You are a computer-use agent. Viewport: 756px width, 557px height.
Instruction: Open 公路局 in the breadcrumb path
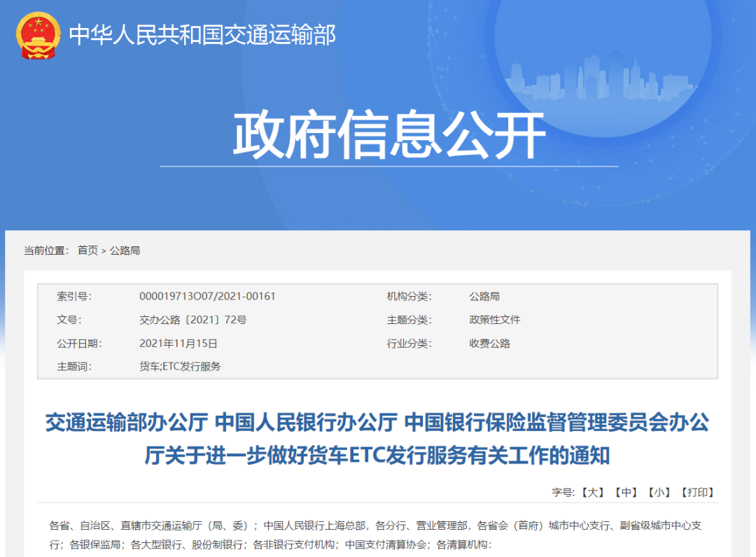[x=125, y=251]
